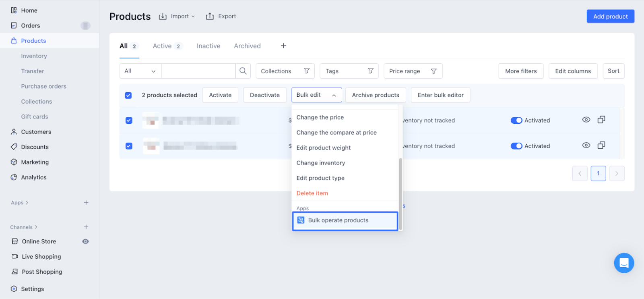Screen dimensions: 644x299
Task: Click the plus icon next to Apps
Action: (86, 203)
